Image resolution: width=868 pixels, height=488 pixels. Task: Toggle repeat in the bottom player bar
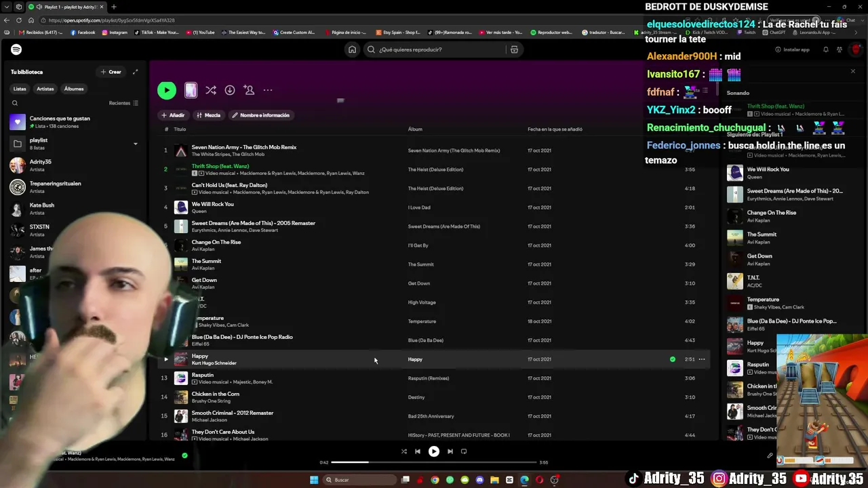(464, 451)
